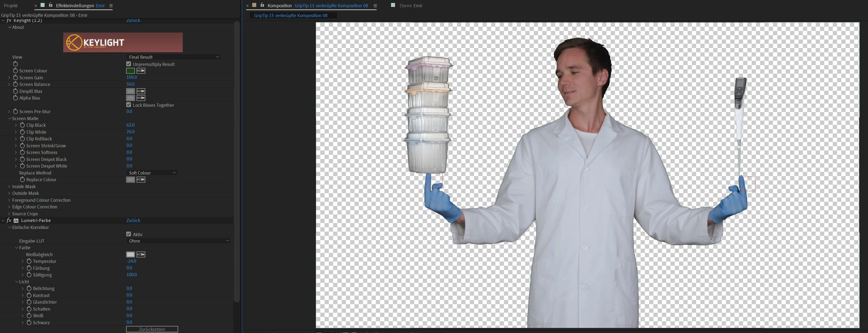Click Zurücksetzen button
Viewport: 868px width, 333px height.
[x=152, y=329]
